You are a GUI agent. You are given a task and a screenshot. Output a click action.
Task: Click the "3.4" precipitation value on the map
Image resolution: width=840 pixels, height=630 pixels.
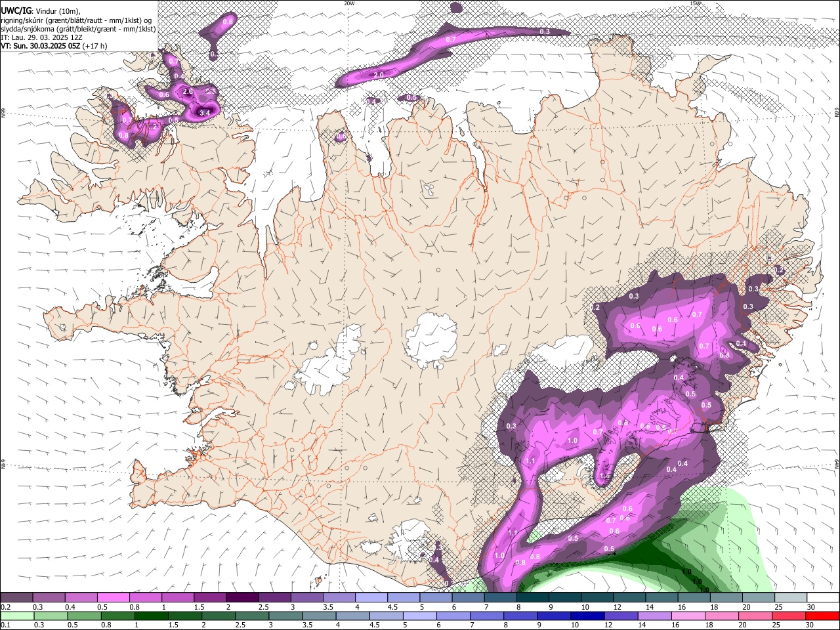coord(205,113)
